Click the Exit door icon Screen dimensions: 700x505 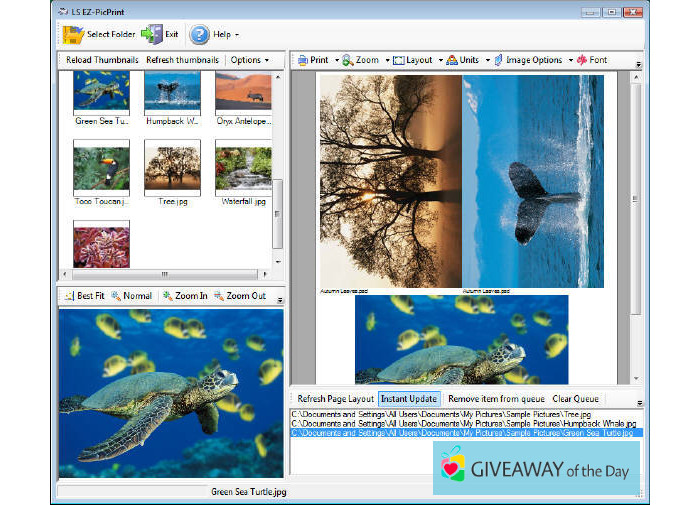[152, 34]
